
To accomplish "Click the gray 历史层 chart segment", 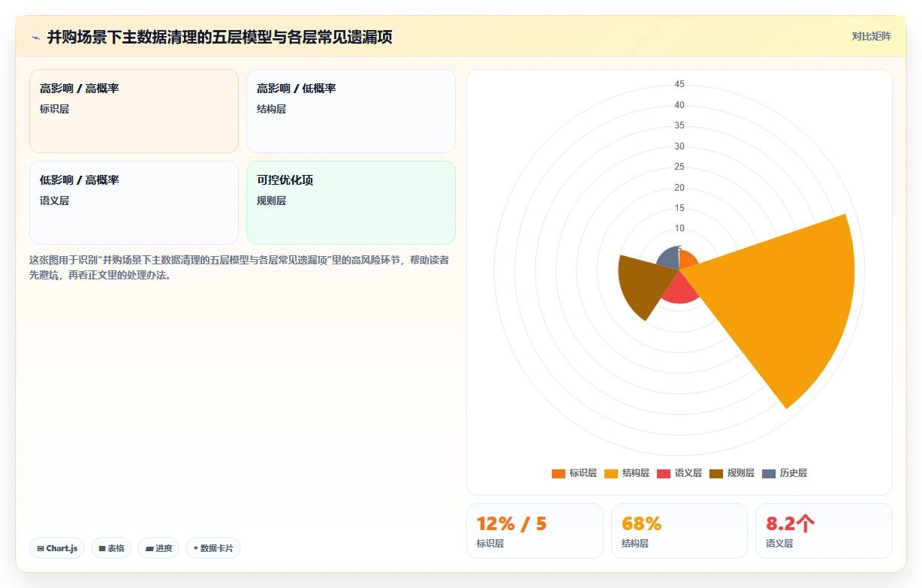I will (668, 259).
